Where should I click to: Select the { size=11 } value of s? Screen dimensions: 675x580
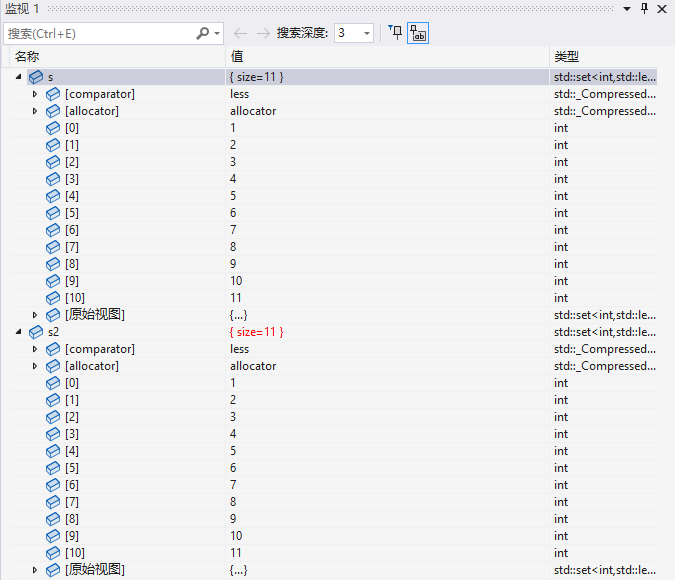[x=257, y=77]
